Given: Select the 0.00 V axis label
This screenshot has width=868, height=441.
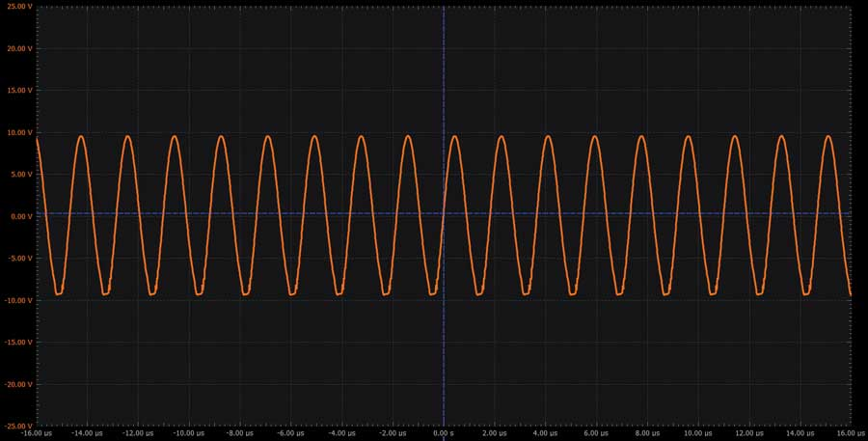Looking at the screenshot, I should 19,216.
